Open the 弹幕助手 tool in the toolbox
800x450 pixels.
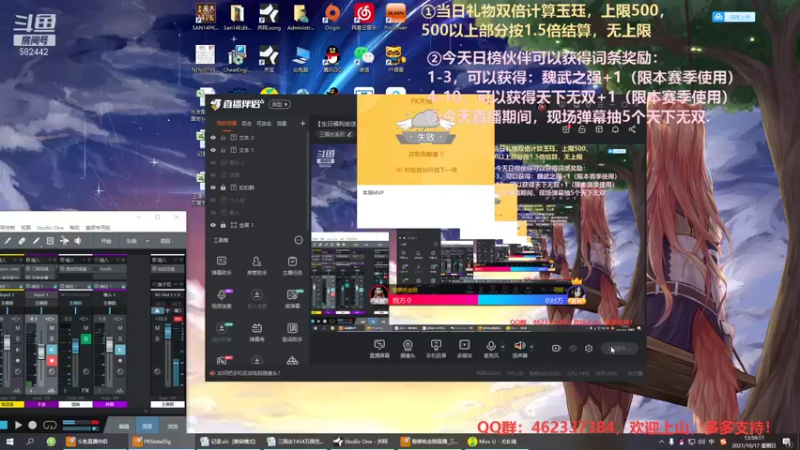pyautogui.click(x=221, y=266)
